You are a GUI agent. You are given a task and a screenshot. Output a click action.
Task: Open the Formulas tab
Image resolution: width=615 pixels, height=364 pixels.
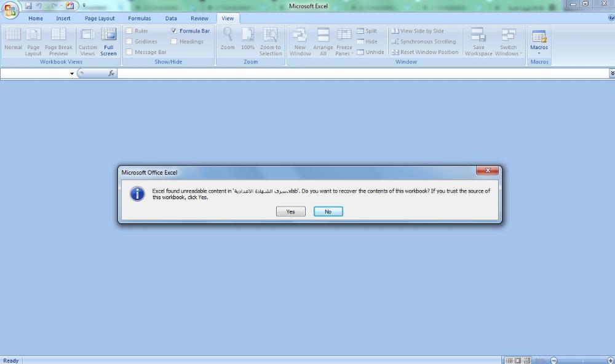pos(139,18)
